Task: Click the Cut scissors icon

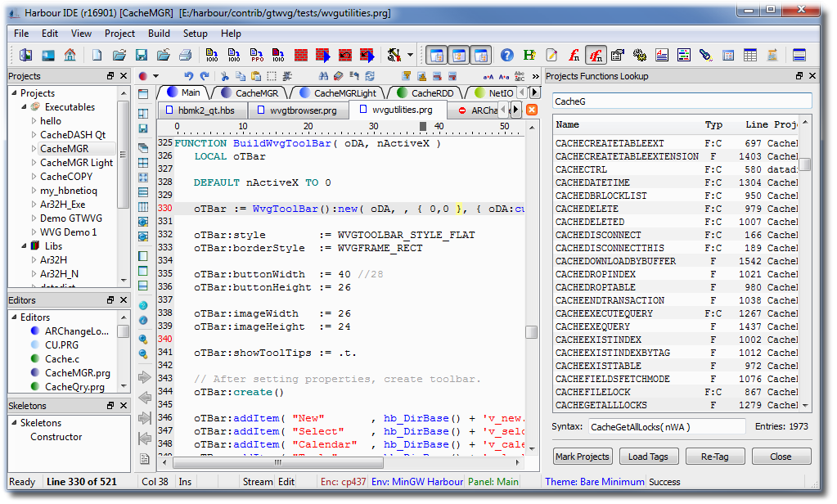Action: click(225, 76)
